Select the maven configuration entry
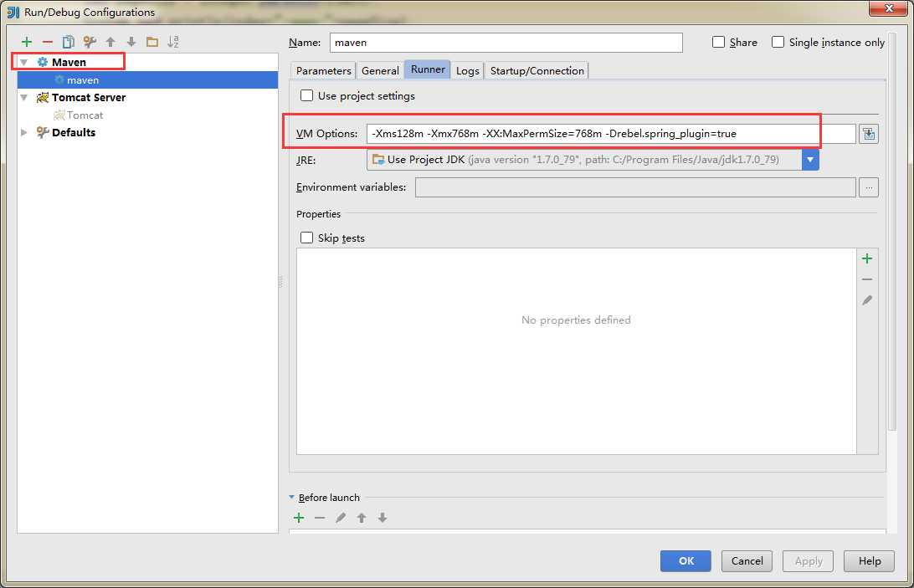 147,79
